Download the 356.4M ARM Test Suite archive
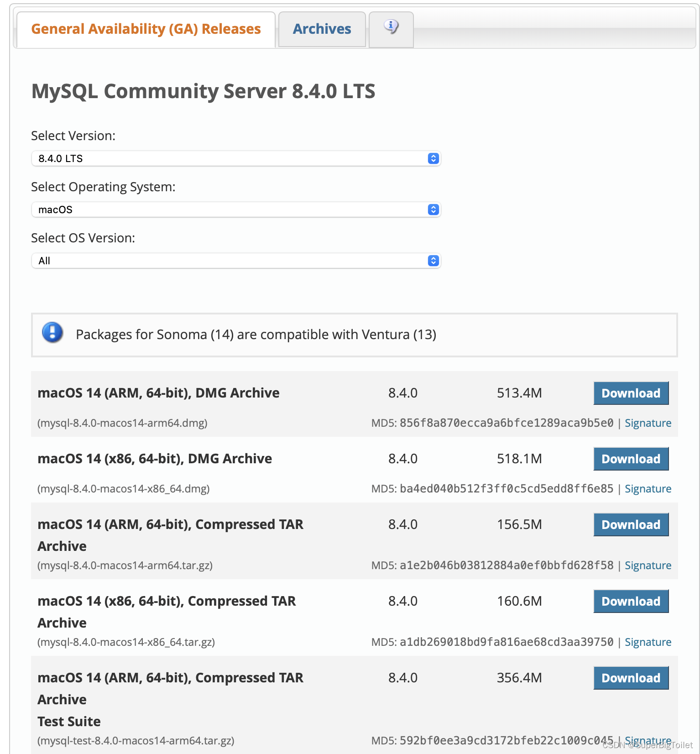 coord(631,678)
